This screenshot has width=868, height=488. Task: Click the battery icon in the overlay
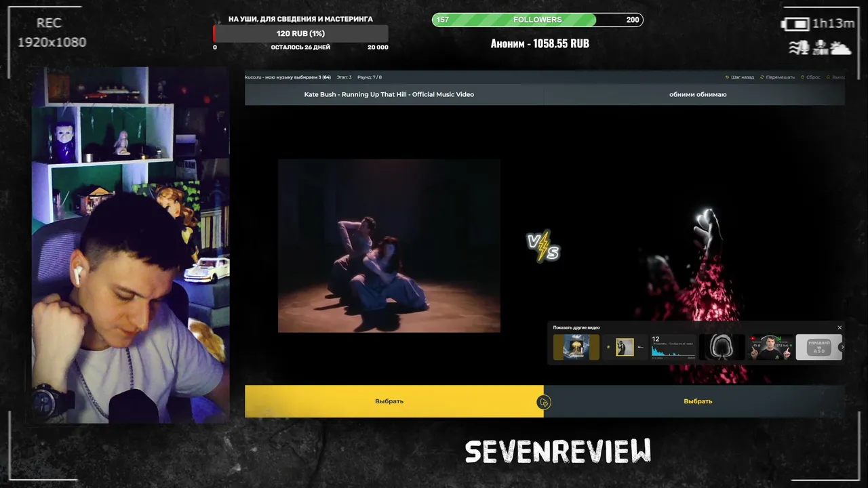(795, 24)
